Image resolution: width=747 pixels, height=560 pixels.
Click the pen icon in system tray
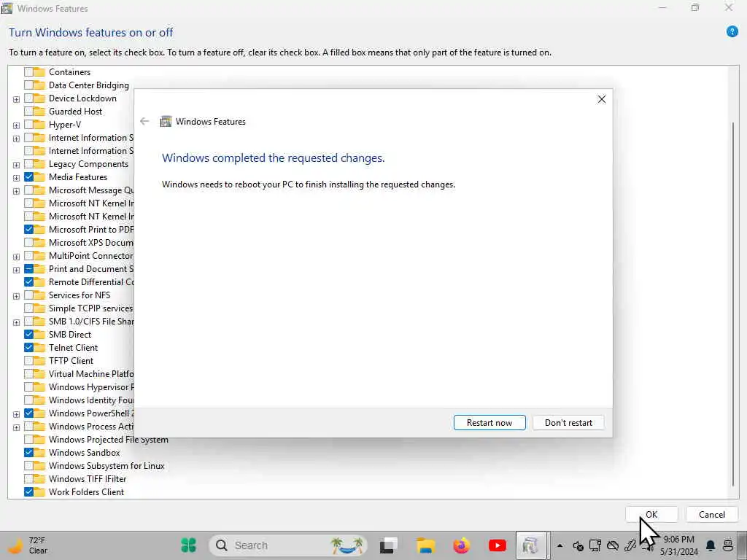tap(630, 545)
